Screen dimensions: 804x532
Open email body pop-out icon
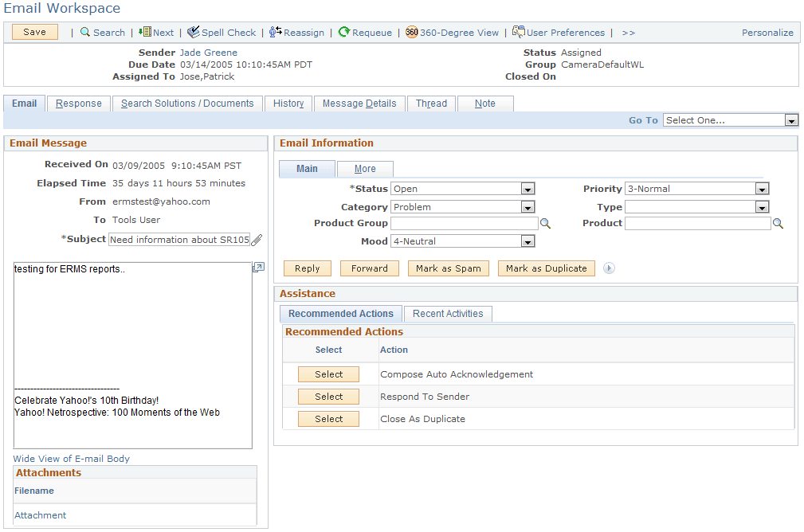pos(259,267)
